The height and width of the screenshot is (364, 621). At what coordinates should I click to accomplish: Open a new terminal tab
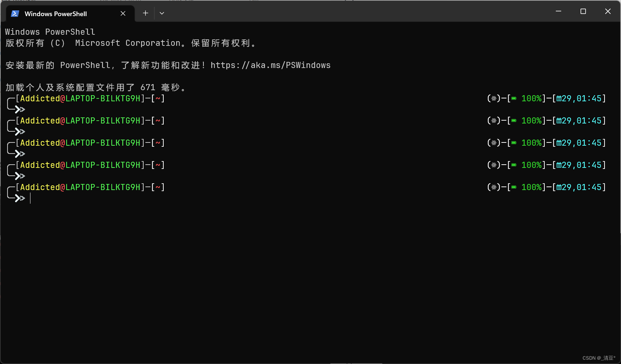[x=145, y=13]
